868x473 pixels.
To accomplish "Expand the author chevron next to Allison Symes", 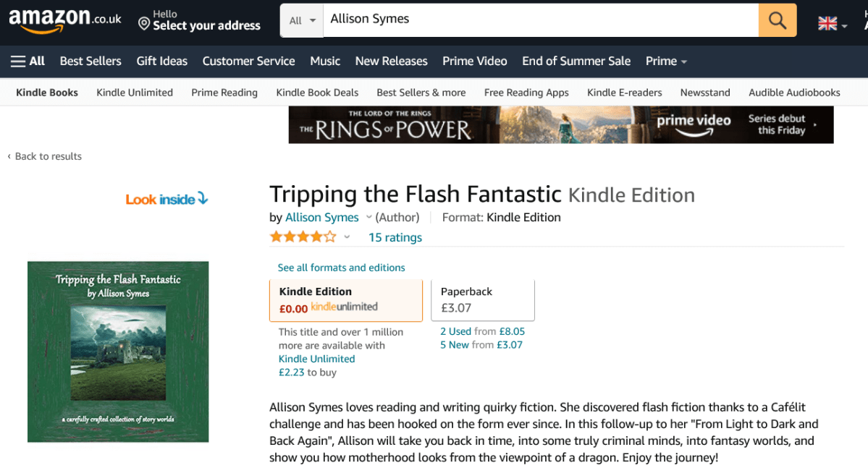I will (368, 217).
